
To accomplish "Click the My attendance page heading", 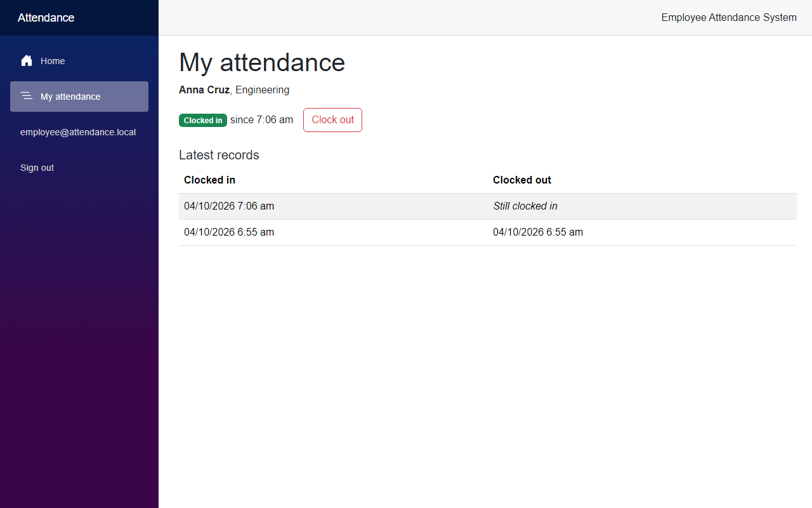I will (262, 62).
